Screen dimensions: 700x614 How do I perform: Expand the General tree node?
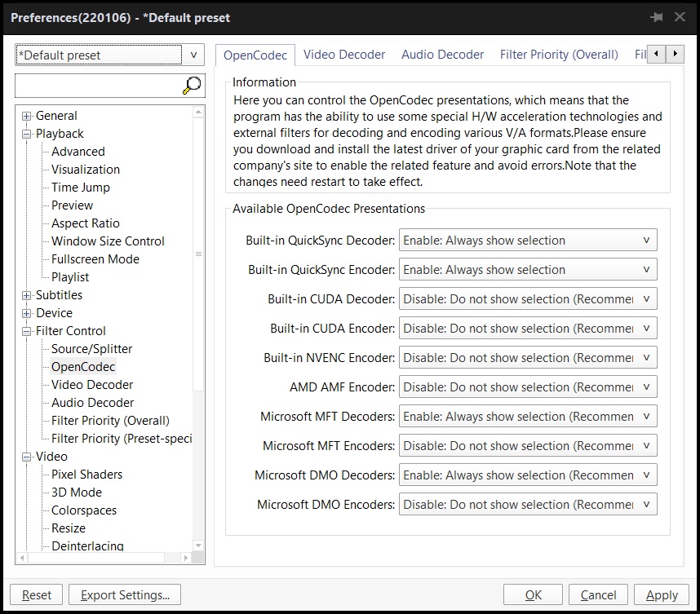(x=27, y=116)
